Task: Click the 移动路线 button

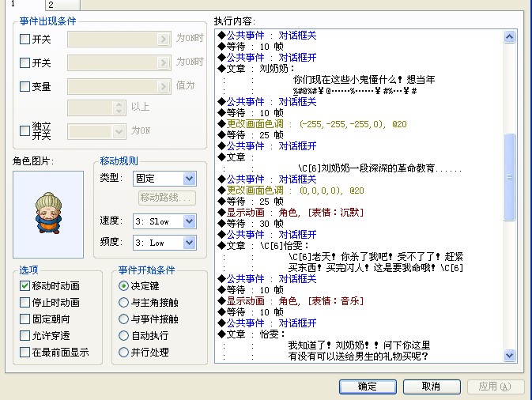Action: 167,198
